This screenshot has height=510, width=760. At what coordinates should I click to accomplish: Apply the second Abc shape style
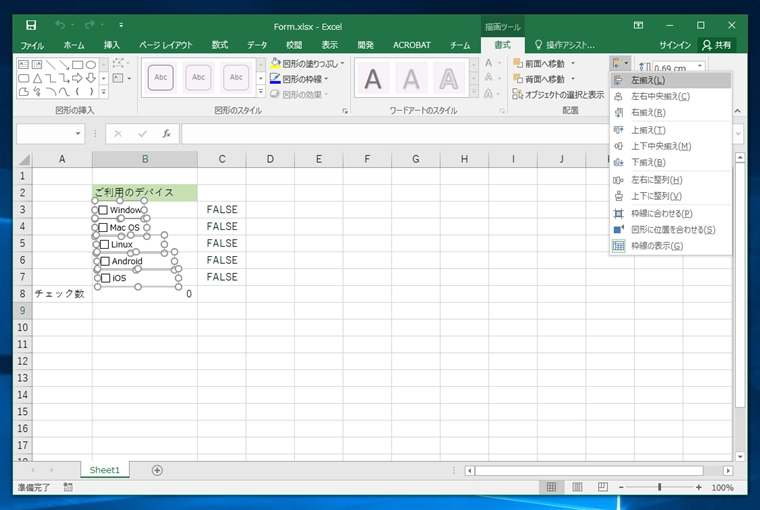pos(198,77)
